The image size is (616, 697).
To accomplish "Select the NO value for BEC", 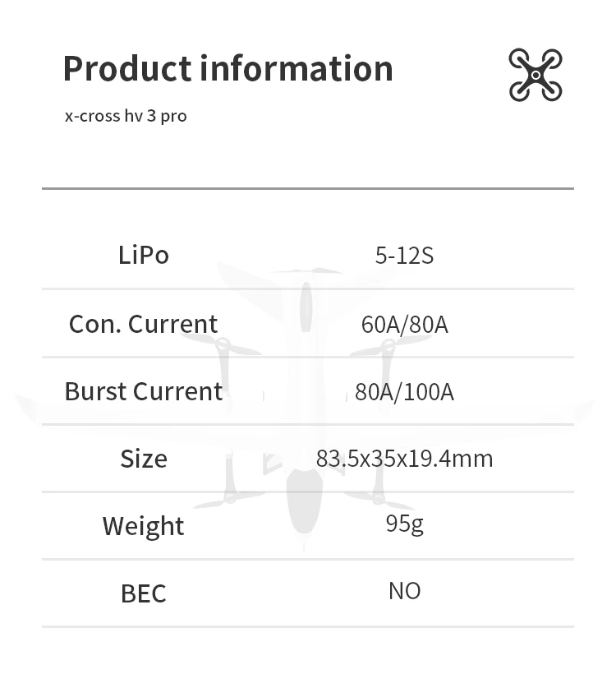I will click(x=404, y=591).
